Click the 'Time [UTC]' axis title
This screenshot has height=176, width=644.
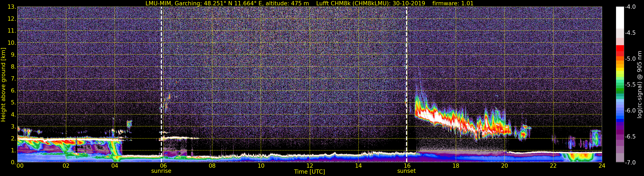(x=310, y=172)
